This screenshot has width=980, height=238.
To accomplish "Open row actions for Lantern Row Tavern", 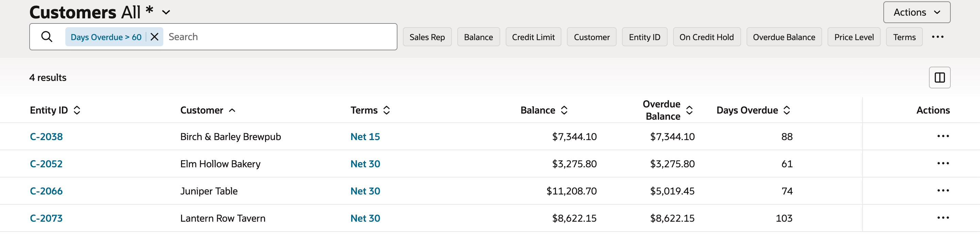I will (943, 218).
